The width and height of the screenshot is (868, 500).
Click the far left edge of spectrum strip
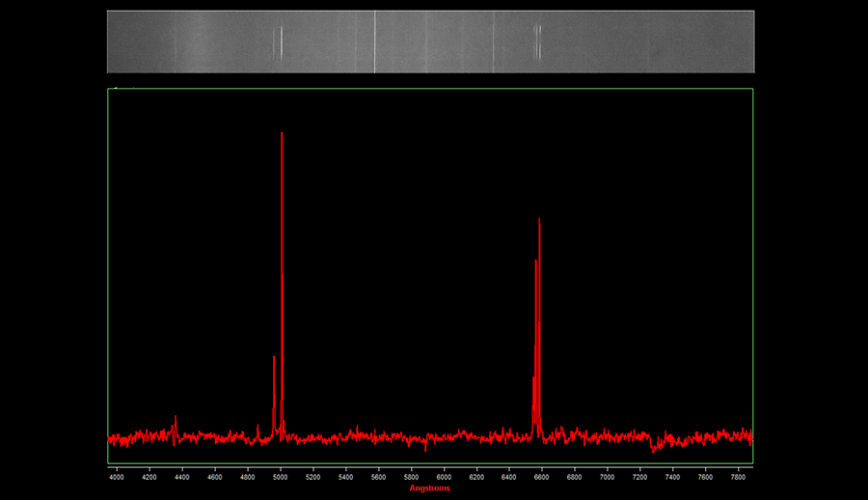[110, 42]
